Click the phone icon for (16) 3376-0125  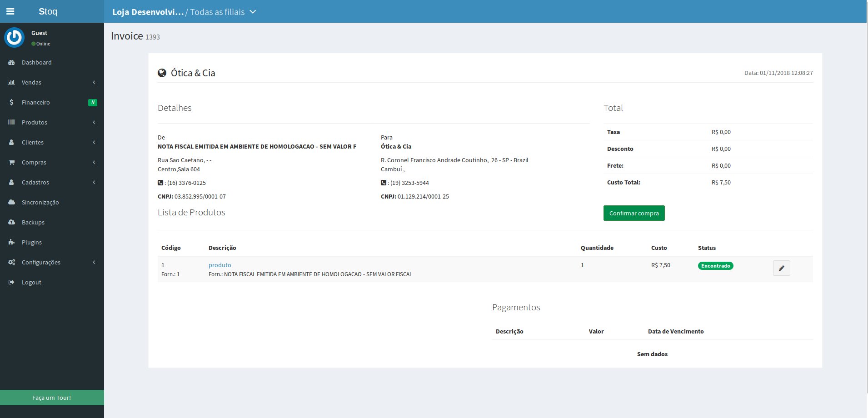pyautogui.click(x=160, y=183)
